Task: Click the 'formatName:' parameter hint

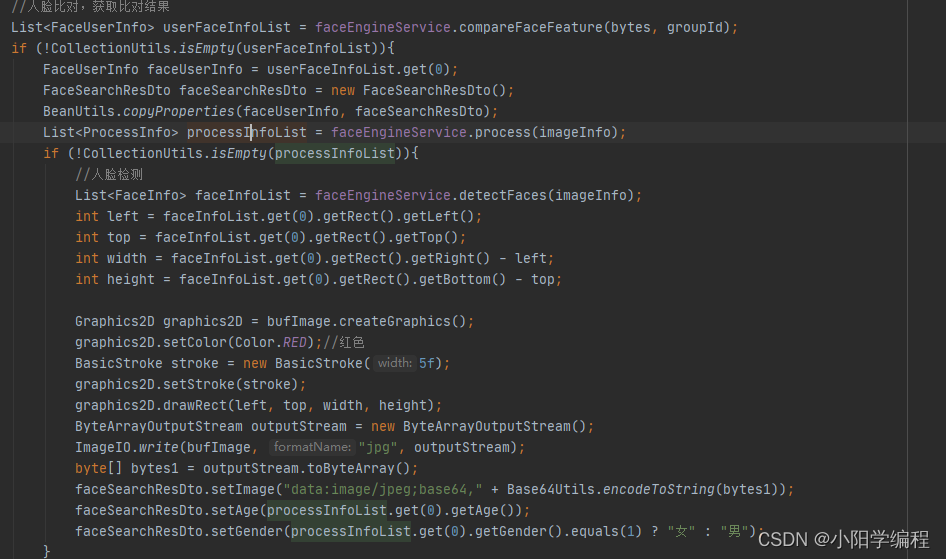Action: 312,447
